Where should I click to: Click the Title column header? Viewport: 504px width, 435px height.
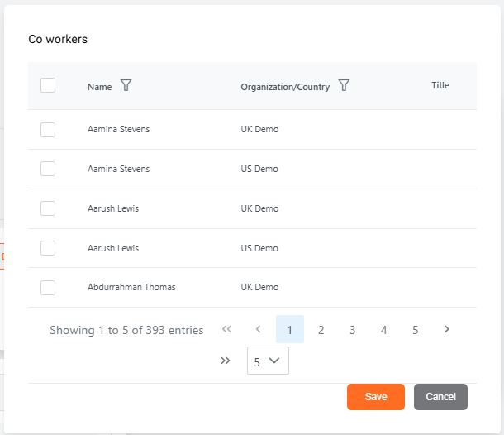point(440,85)
